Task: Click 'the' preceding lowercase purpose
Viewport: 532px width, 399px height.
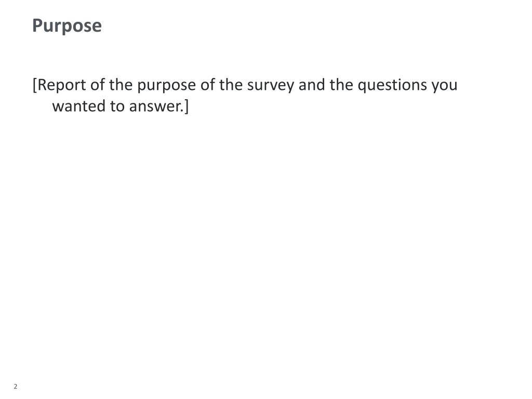Action: tap(121, 85)
